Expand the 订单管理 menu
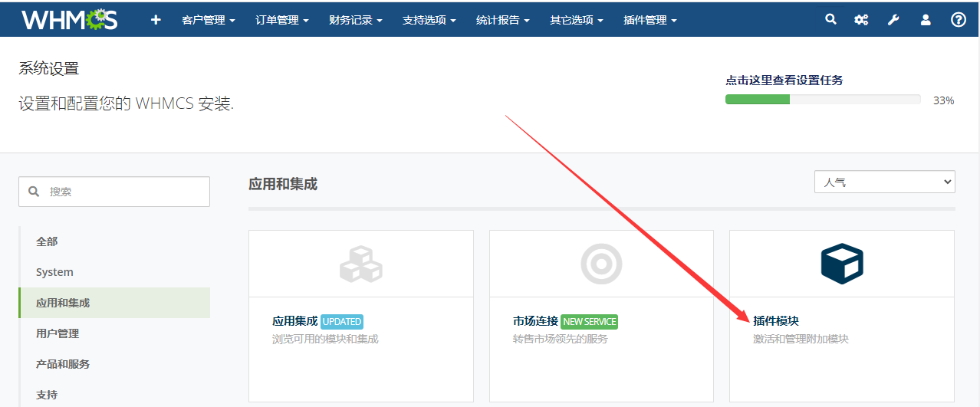This screenshot has width=980, height=407. click(282, 20)
